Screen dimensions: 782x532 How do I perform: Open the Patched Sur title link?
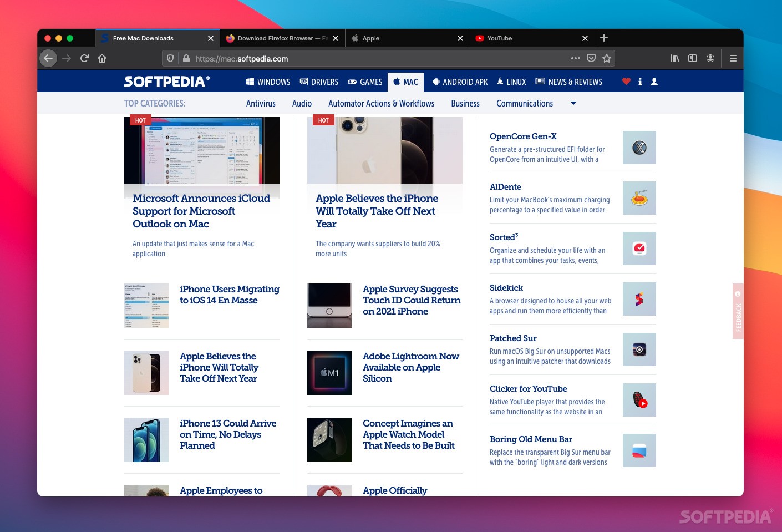click(513, 338)
